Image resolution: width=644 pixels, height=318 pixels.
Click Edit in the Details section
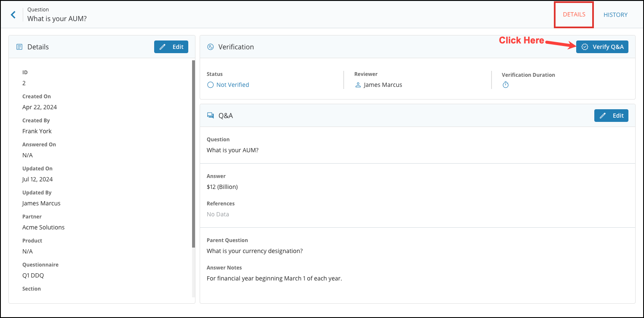(171, 46)
